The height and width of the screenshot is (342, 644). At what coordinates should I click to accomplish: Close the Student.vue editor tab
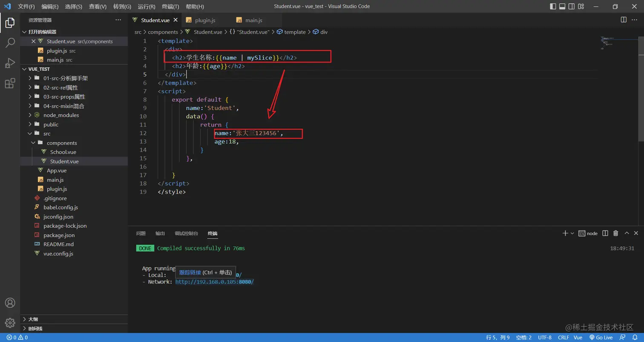[x=175, y=20]
